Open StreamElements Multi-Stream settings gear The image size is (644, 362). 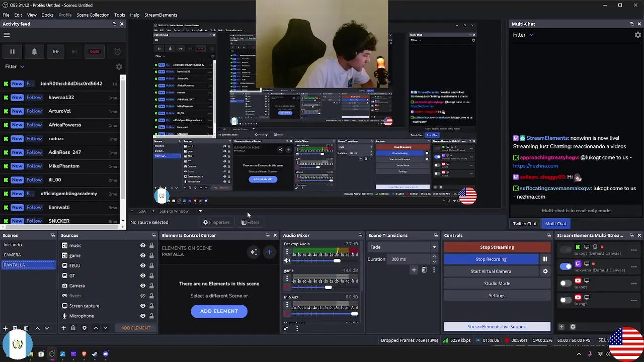(x=573, y=327)
